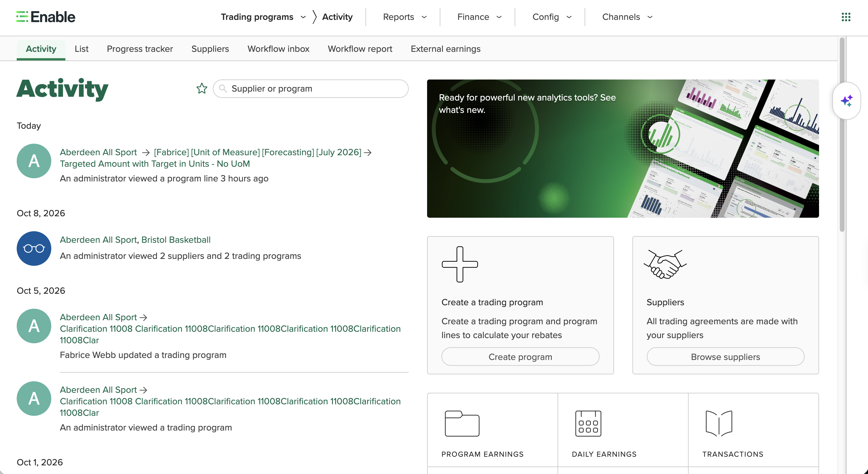The image size is (868, 474).
Task: Click the Create program button
Action: (520, 357)
